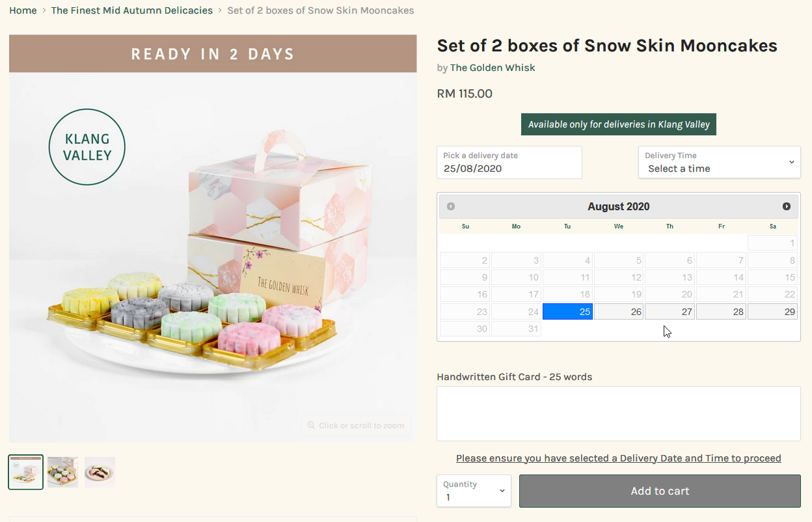812x522 pixels.
Task: Click the Add to cart button
Action: 660,491
